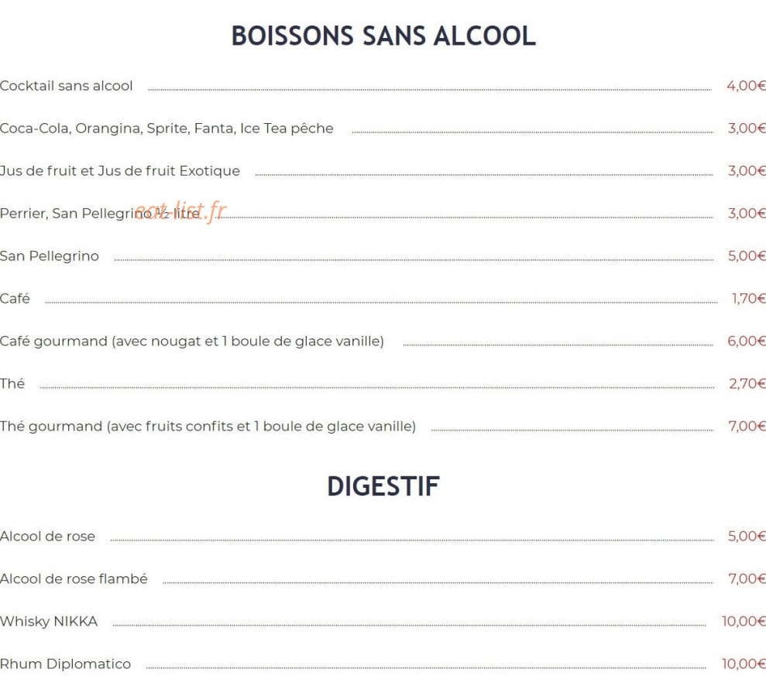Click the Thé menu item
Screen dimensions: 766x700
pyautogui.click(x=12, y=383)
